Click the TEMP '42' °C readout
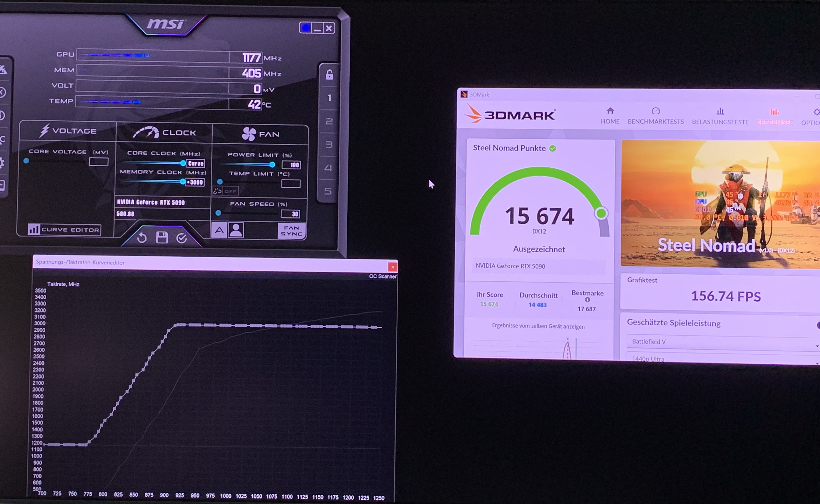Screen dimensions: 820x504 coord(254,104)
